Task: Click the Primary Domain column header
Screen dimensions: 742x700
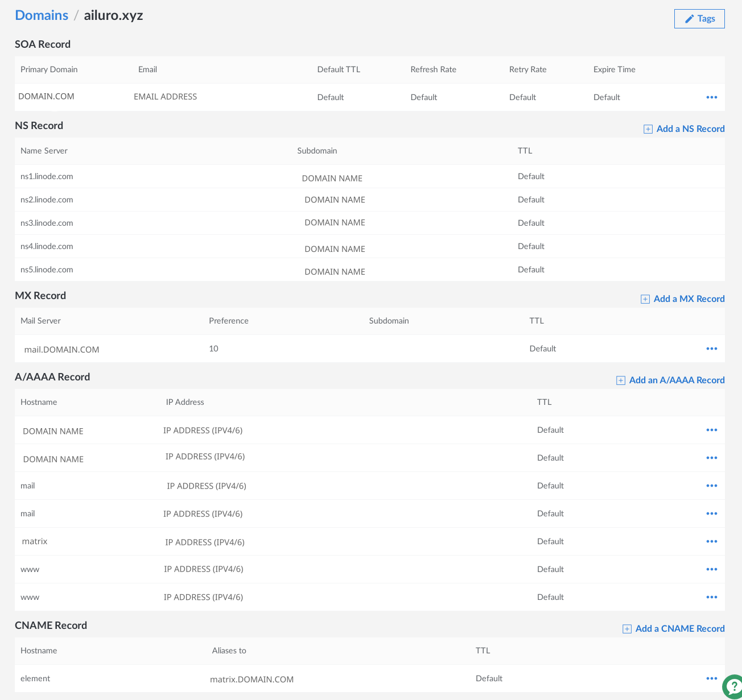Action: click(x=49, y=69)
